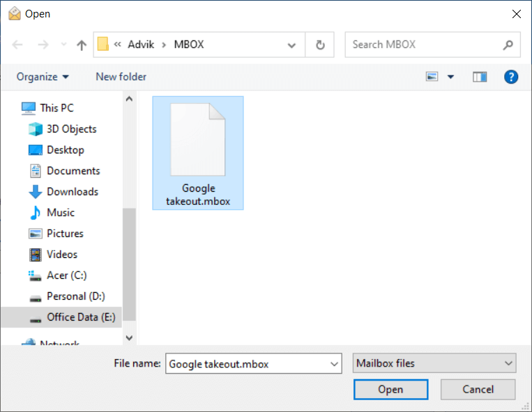Click the search magnifier icon
The width and height of the screenshot is (532, 412).
[508, 45]
